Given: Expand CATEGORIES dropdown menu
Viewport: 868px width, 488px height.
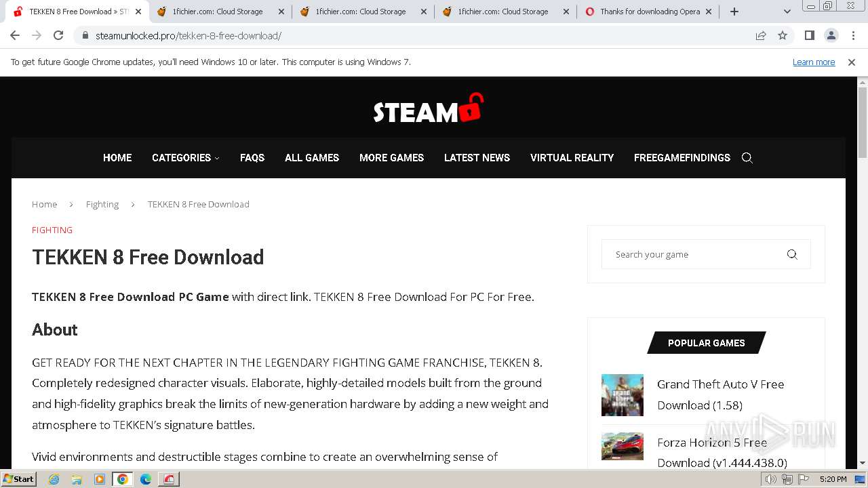Looking at the screenshot, I should pos(185,157).
